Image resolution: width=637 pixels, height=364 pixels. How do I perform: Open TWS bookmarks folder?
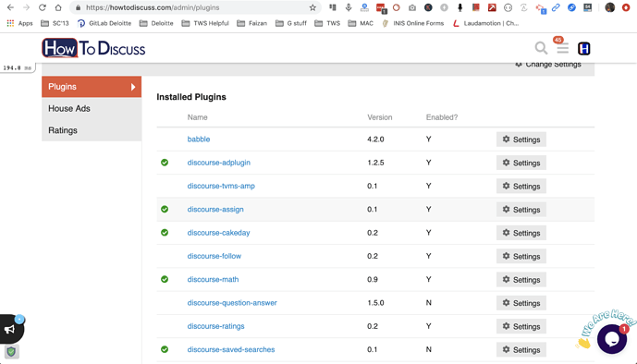(327, 23)
